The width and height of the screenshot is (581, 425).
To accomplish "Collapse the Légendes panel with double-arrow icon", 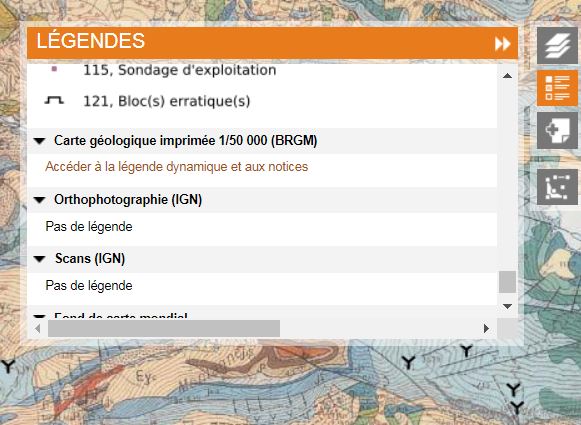I will (502, 44).
